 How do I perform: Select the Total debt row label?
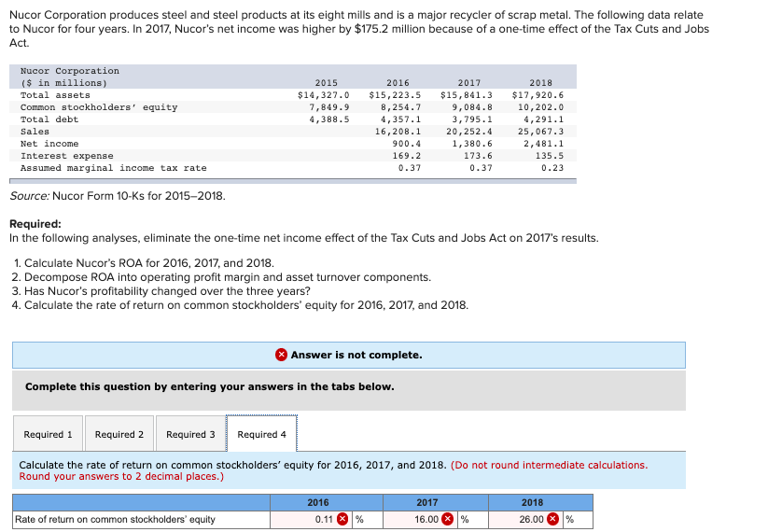pyautogui.click(x=49, y=119)
